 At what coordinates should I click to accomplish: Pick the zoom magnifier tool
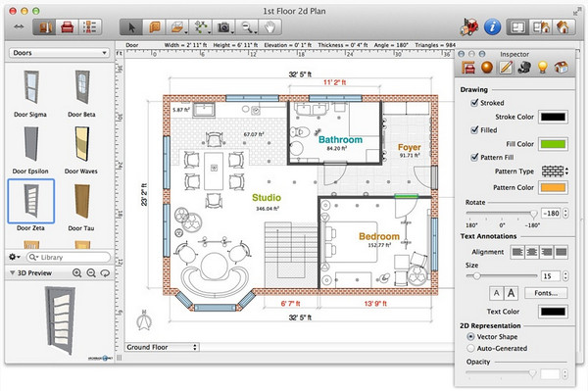247,27
